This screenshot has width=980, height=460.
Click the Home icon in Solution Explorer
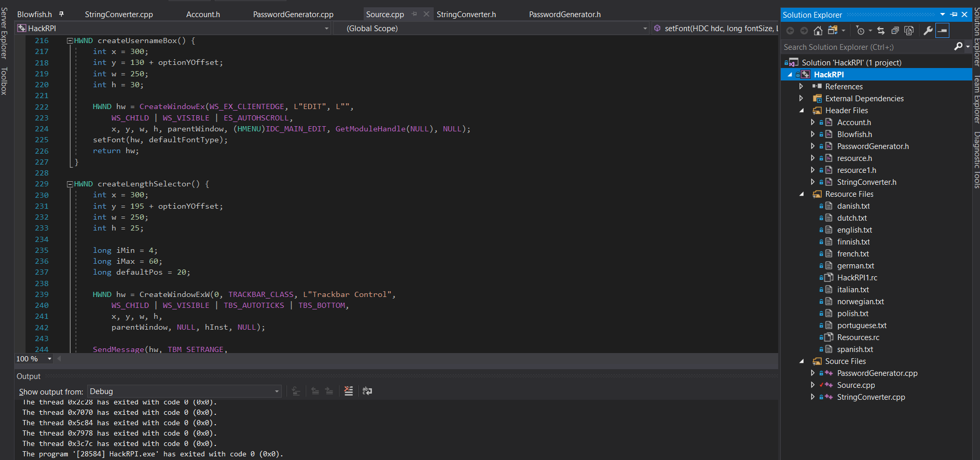click(818, 31)
